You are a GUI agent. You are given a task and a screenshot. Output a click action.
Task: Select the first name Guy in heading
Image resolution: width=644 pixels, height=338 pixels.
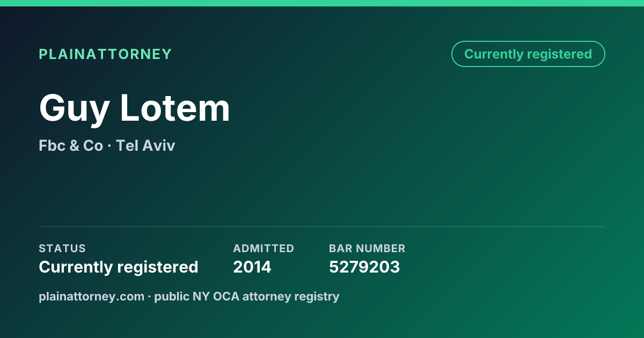pyautogui.click(x=75, y=109)
